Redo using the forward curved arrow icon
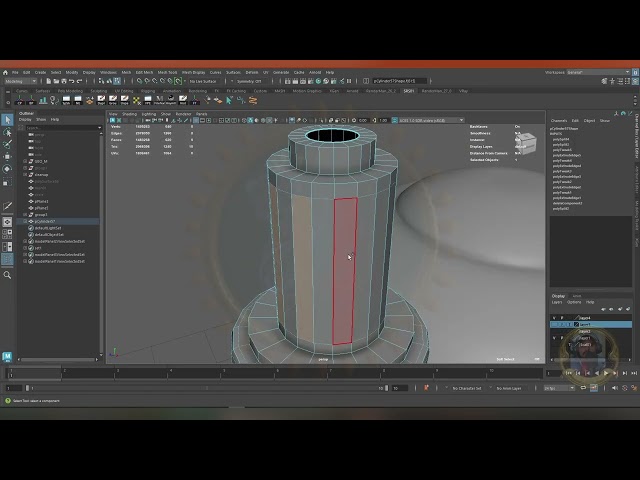Image resolution: width=640 pixels, height=480 pixels. [x=79, y=81]
